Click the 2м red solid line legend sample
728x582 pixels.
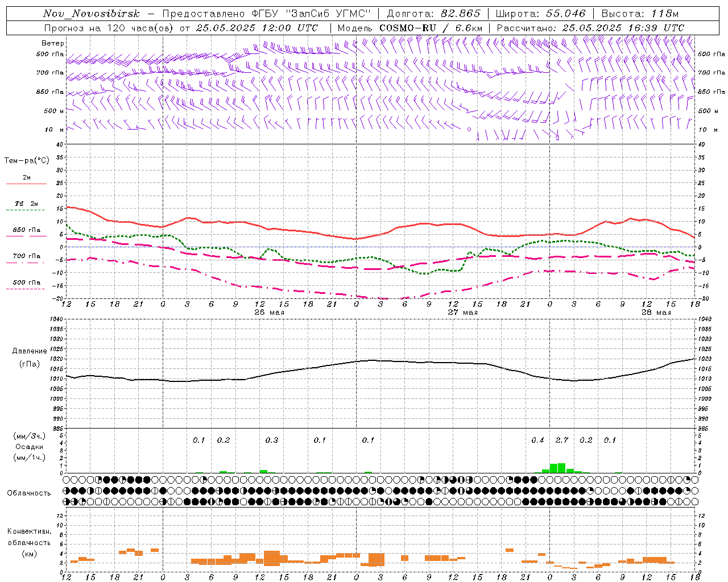[26, 184]
